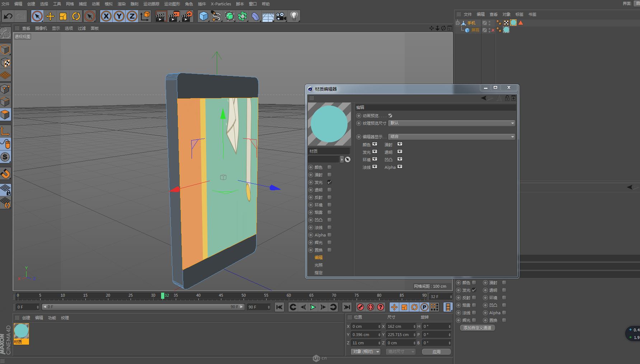Click the 添加自定义通道 button
The image size is (640, 364).
point(477,328)
